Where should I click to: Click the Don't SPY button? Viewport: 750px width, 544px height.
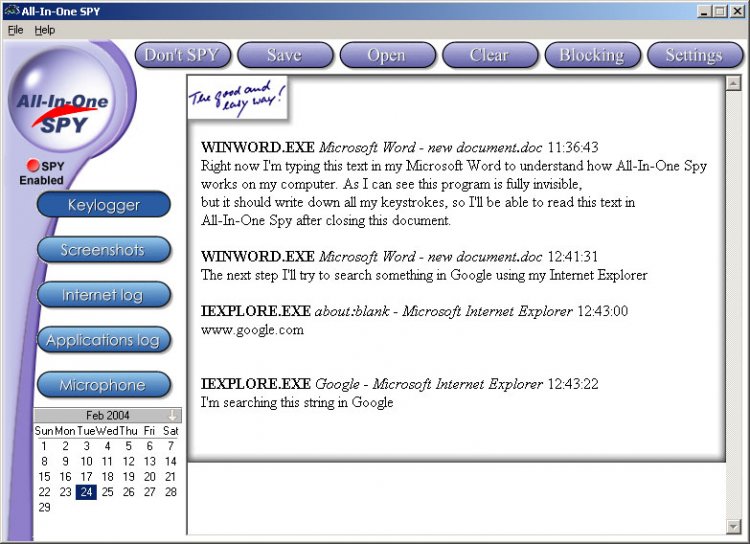click(x=183, y=55)
